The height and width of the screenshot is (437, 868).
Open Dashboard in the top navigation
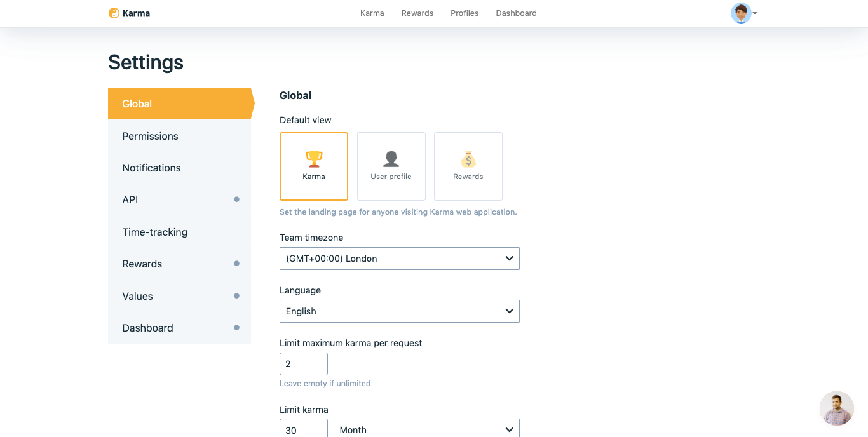(x=517, y=13)
